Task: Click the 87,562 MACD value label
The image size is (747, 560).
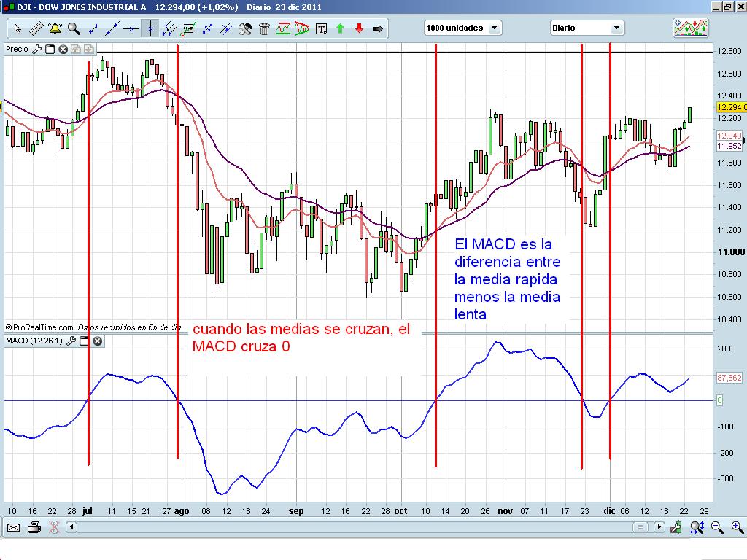Action: (729, 378)
